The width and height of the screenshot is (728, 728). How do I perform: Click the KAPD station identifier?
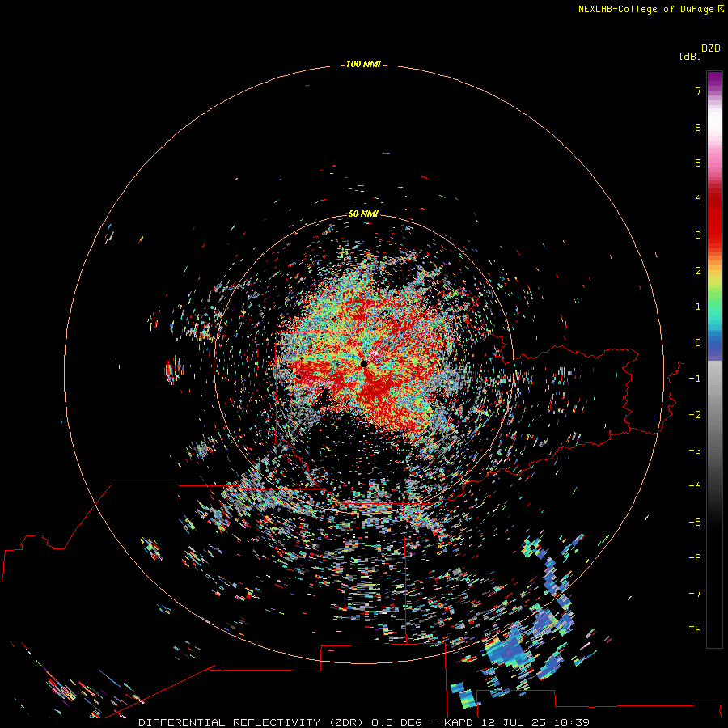(459, 722)
